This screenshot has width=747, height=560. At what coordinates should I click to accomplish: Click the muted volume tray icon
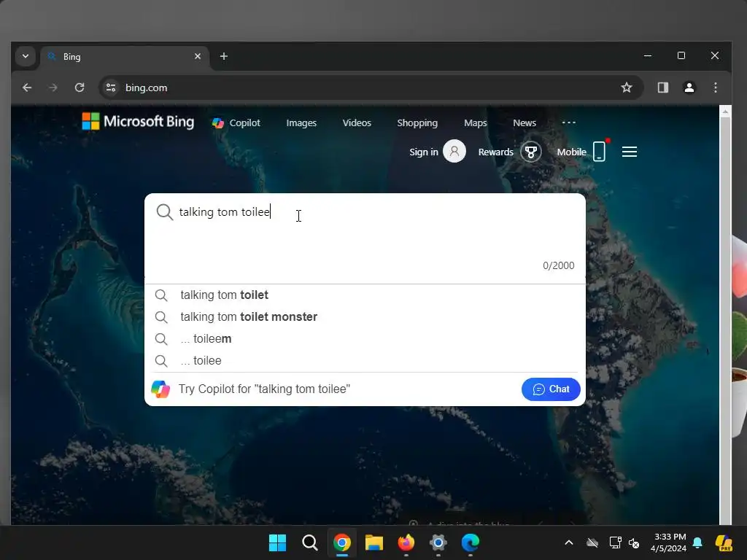pos(634,542)
